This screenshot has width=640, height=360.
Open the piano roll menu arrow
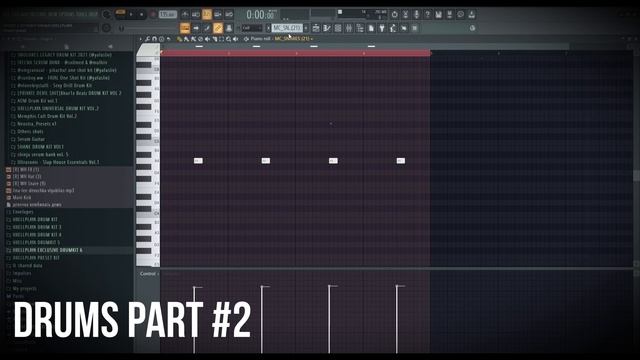click(140, 39)
